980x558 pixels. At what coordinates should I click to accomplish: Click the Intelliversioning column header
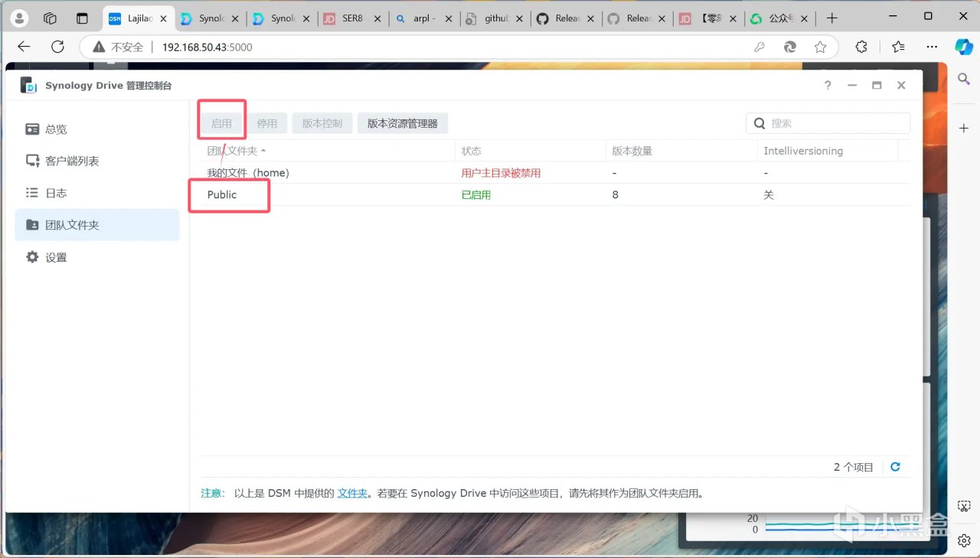tap(828, 151)
